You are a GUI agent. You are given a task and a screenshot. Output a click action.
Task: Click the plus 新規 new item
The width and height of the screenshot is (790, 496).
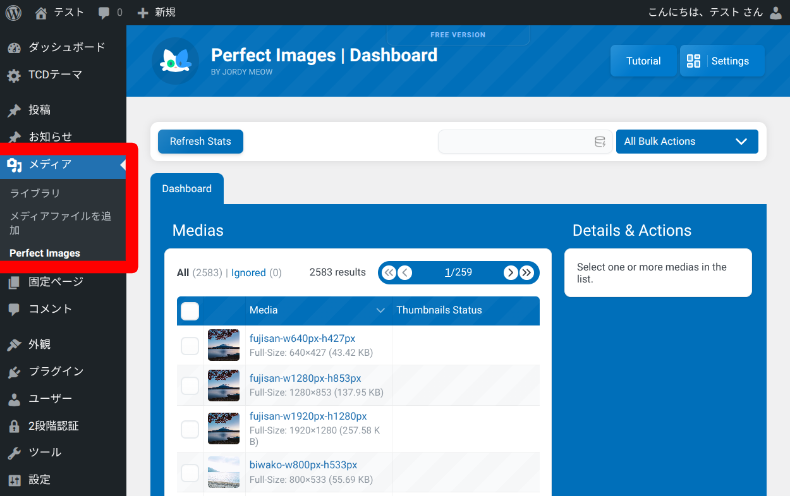pos(156,13)
